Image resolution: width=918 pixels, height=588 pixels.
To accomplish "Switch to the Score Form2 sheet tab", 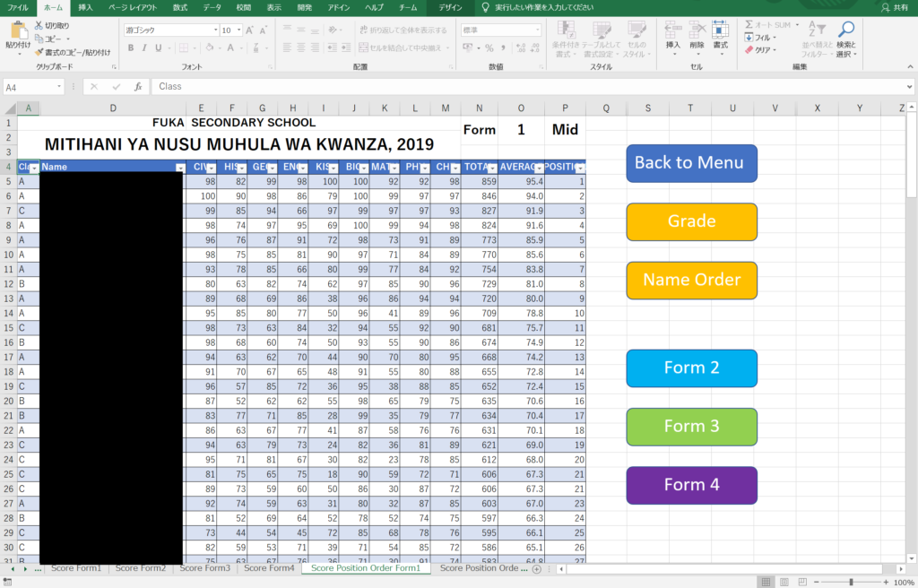I will tap(140, 568).
